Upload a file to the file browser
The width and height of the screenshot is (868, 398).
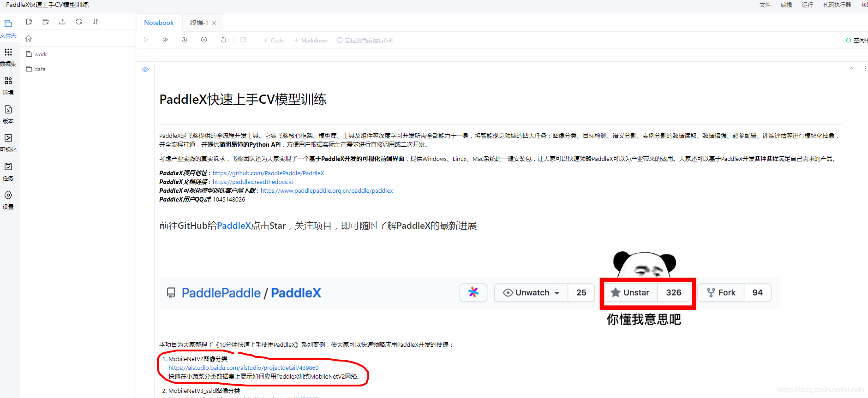pos(62,22)
